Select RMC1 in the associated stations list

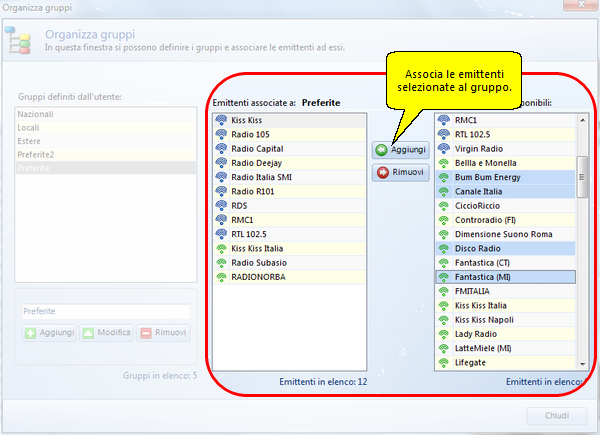[x=290, y=220]
